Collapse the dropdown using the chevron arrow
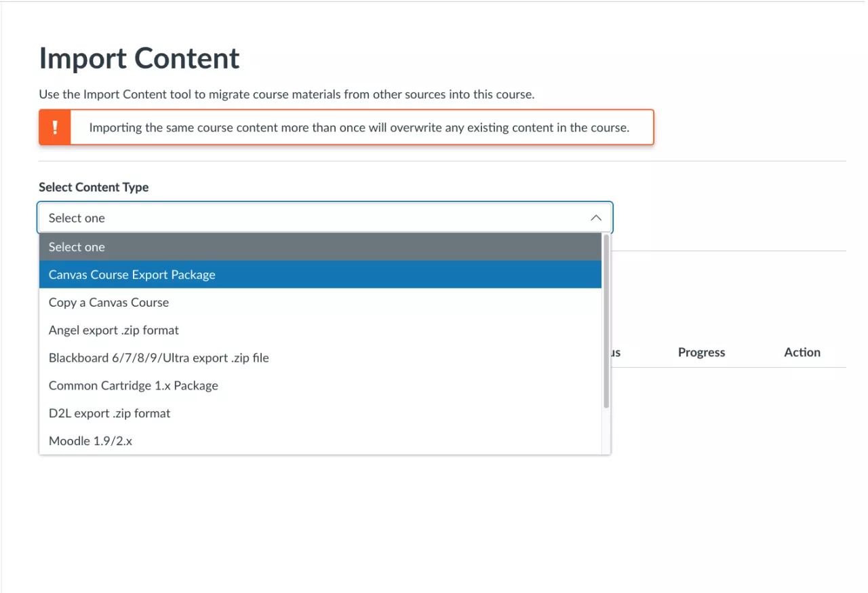Screen dimensions: 868x593 point(595,218)
